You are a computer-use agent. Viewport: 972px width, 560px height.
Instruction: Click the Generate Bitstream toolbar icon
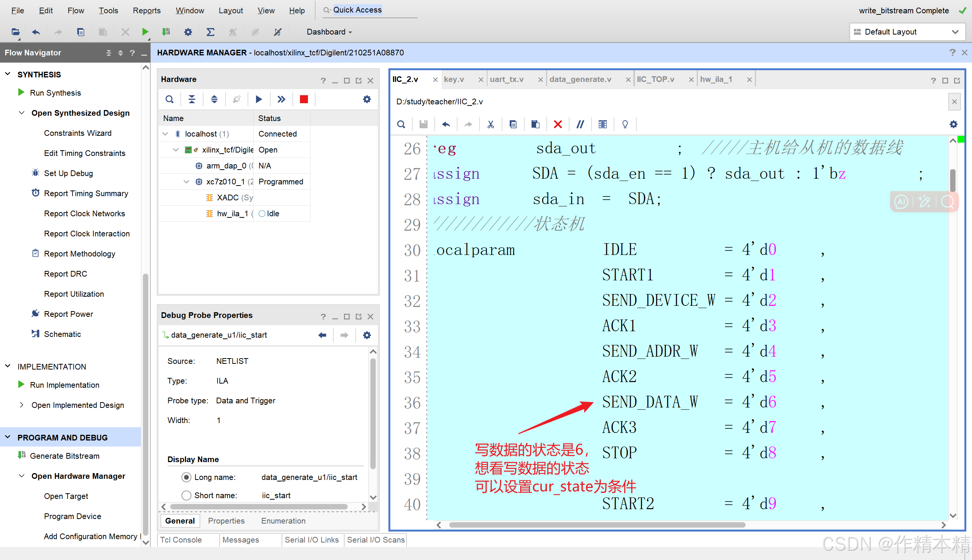click(x=166, y=32)
